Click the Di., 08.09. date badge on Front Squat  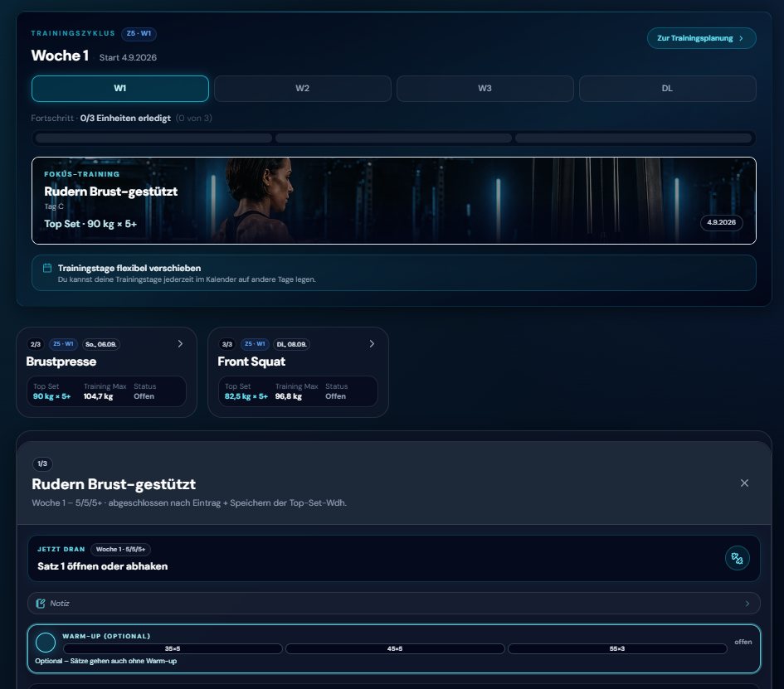click(293, 344)
